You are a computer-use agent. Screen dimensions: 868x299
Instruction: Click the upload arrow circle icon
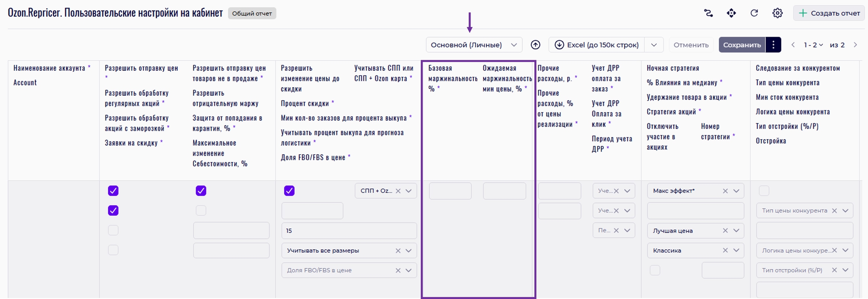click(535, 45)
